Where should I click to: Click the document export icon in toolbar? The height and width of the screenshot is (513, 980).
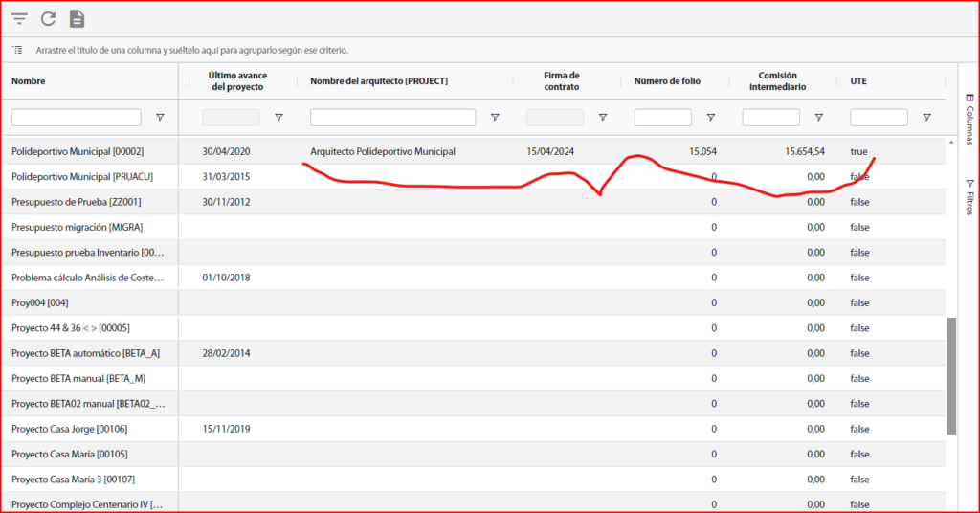(x=77, y=19)
